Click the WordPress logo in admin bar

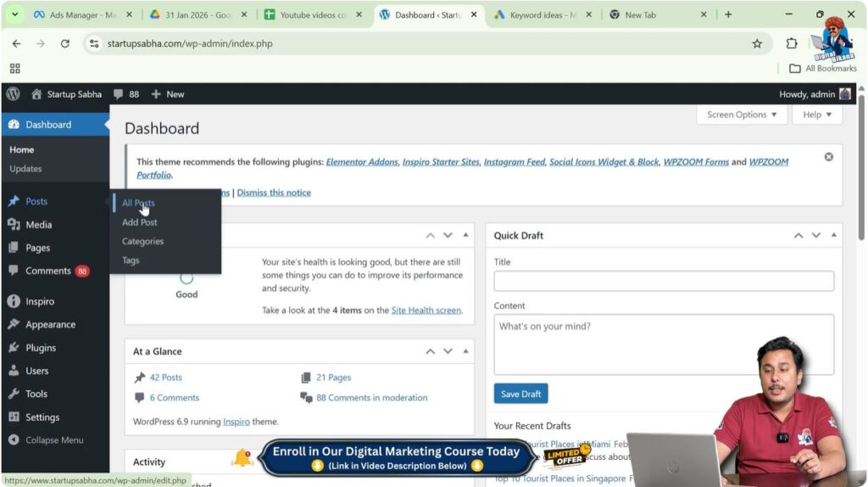(14, 93)
